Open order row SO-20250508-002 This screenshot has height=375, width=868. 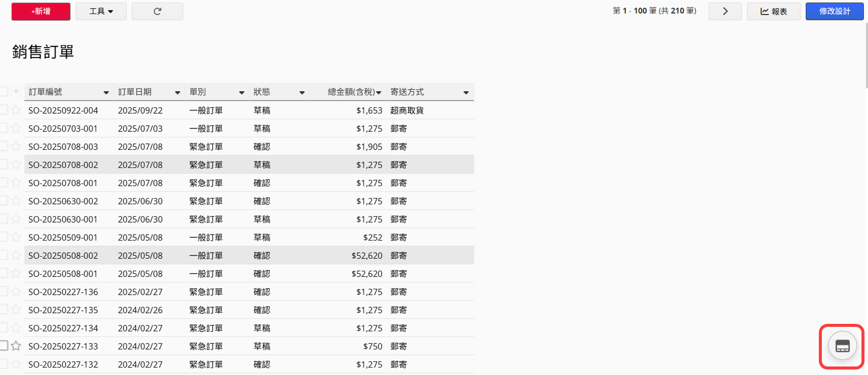[x=63, y=256]
